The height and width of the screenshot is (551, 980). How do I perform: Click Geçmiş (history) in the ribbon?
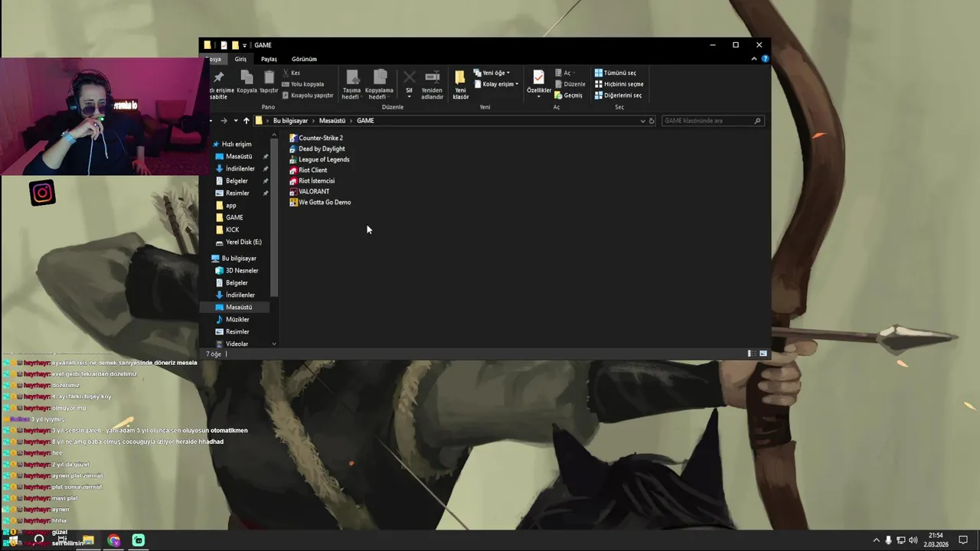click(x=568, y=96)
